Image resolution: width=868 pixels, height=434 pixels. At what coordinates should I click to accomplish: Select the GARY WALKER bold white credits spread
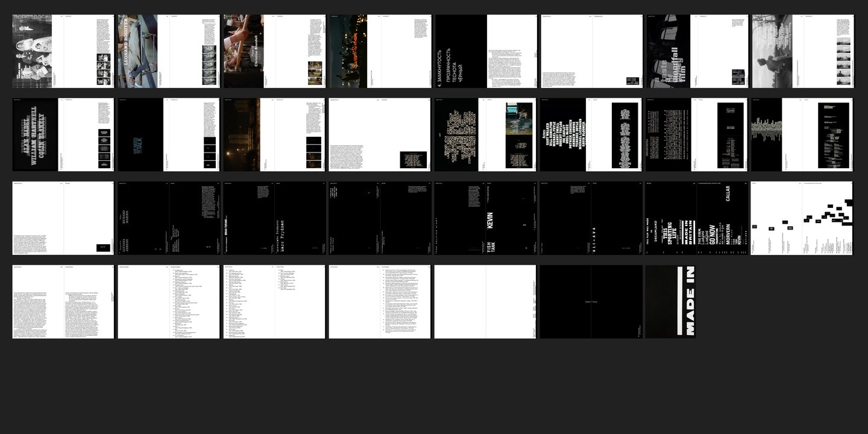[x=591, y=134]
